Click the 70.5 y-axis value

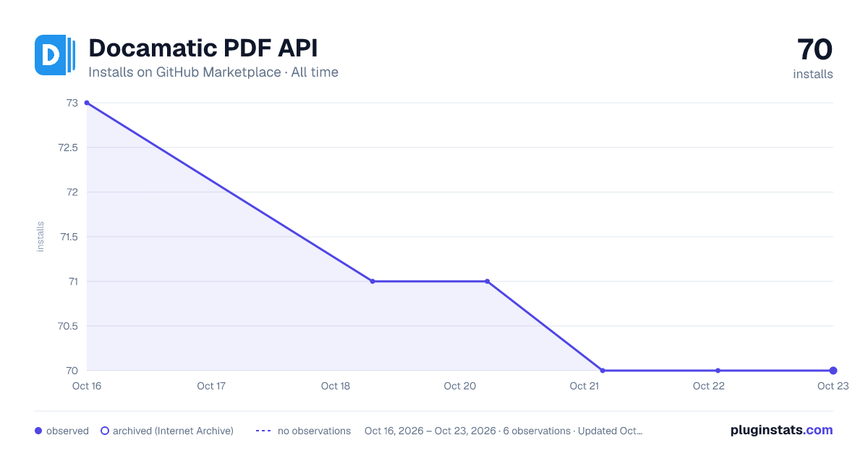(x=68, y=326)
